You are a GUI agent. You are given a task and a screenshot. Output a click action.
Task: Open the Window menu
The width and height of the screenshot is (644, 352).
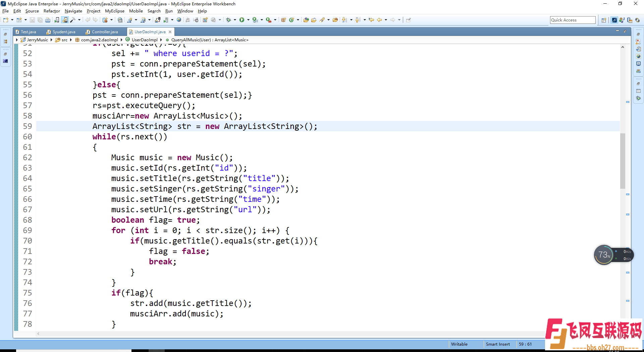pyautogui.click(x=185, y=11)
